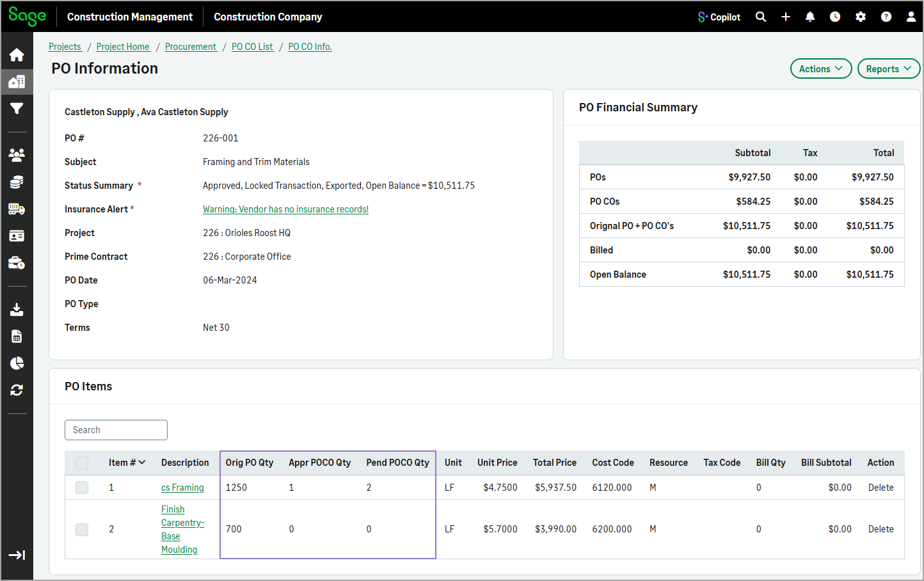This screenshot has height=581, width=924.
Task: Open the people contacts sidebar icon
Action: (x=17, y=155)
